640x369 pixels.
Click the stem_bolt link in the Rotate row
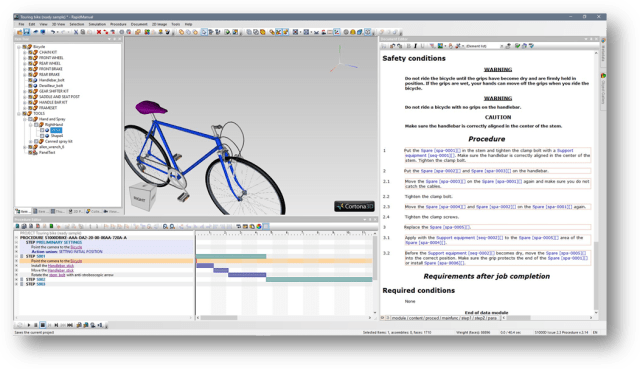click(57, 275)
